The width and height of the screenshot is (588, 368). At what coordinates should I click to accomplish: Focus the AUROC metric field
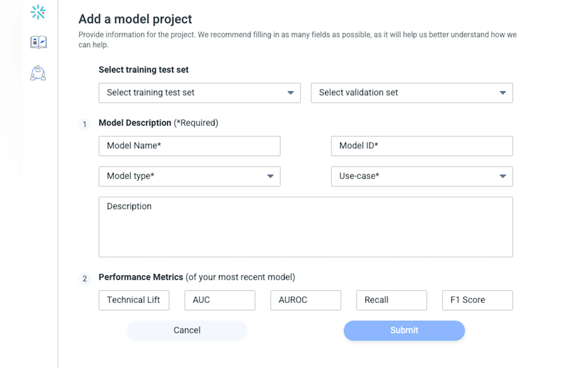305,300
